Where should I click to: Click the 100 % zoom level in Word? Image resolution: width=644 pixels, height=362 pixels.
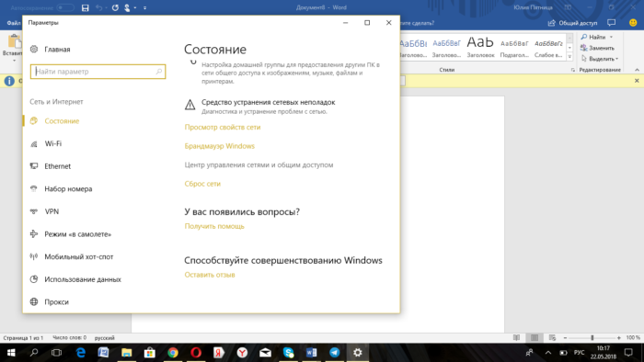[x=633, y=338]
